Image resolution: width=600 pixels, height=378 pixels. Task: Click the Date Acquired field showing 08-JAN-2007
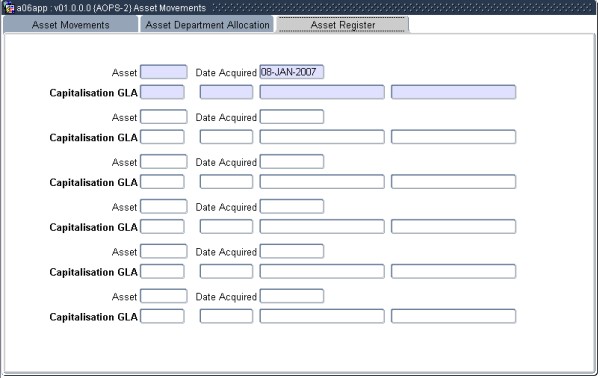pyautogui.click(x=292, y=72)
